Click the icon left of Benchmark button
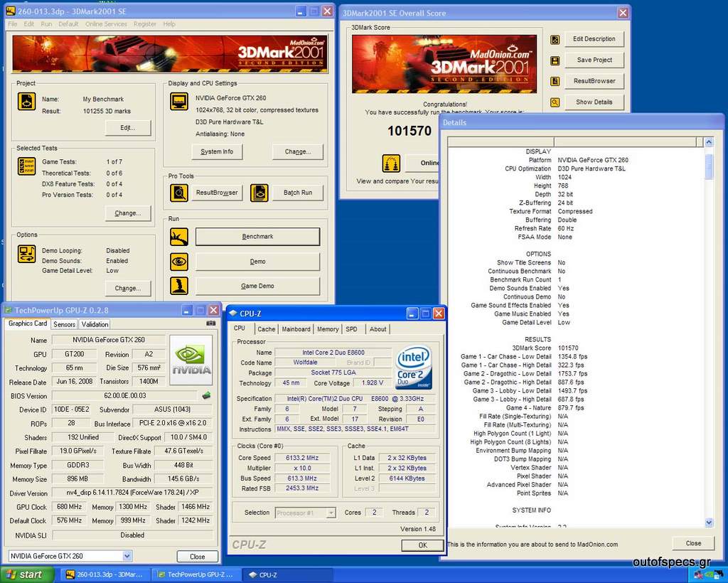Screen dimensions: 728x583 [178, 237]
